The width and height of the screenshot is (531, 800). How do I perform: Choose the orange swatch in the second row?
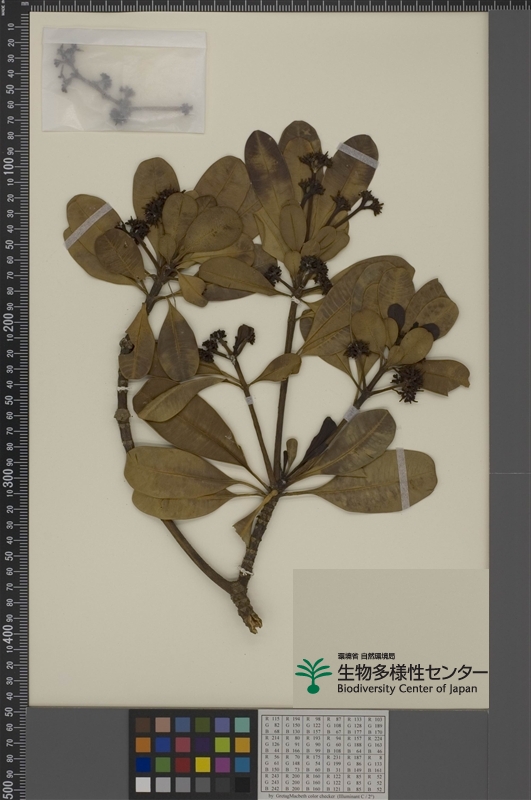143,744
